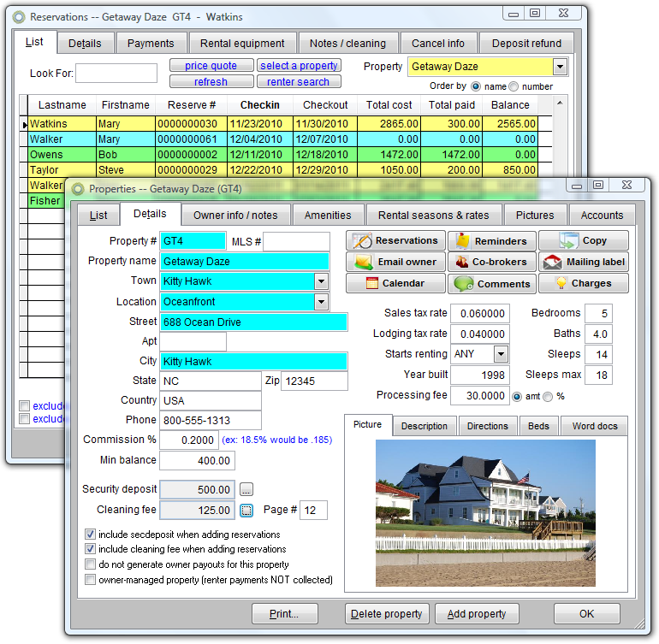Click Add property button
Viewport: 659px width, 644px height.
(x=477, y=614)
